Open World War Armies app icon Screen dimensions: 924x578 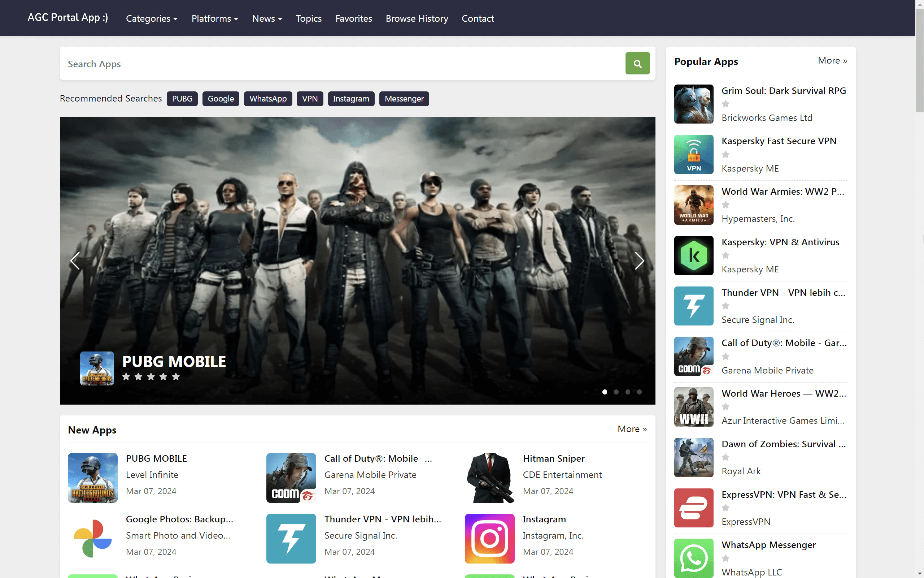693,205
